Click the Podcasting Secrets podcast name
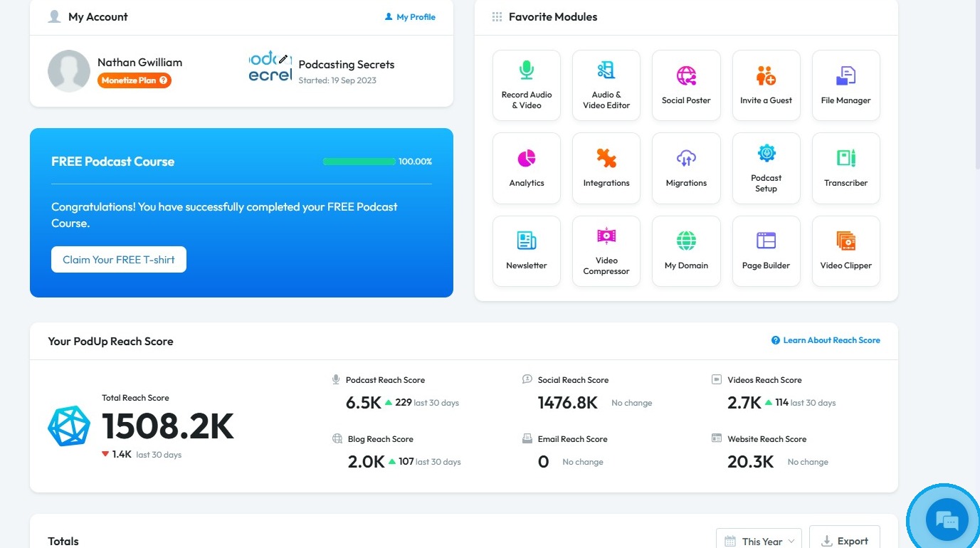 [x=347, y=64]
